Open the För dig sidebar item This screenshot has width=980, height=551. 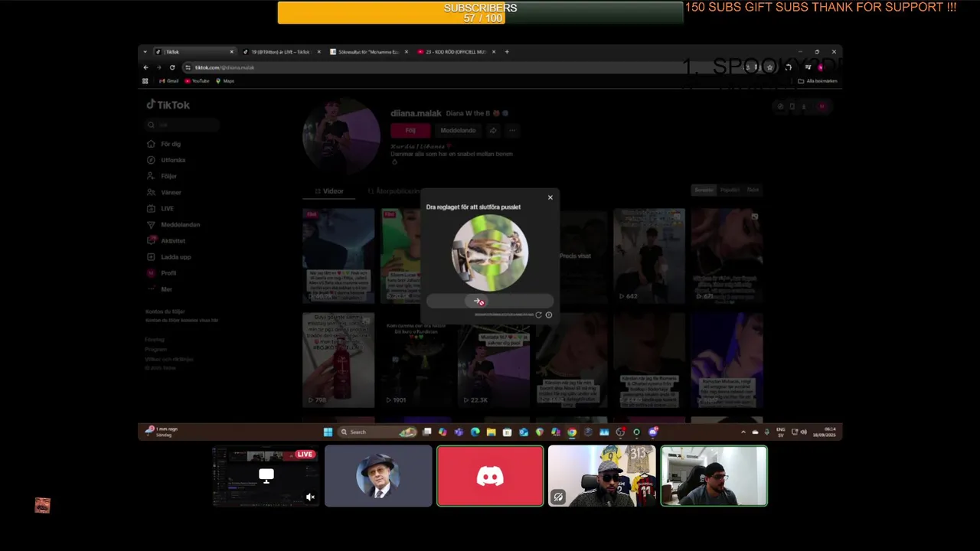165,144
